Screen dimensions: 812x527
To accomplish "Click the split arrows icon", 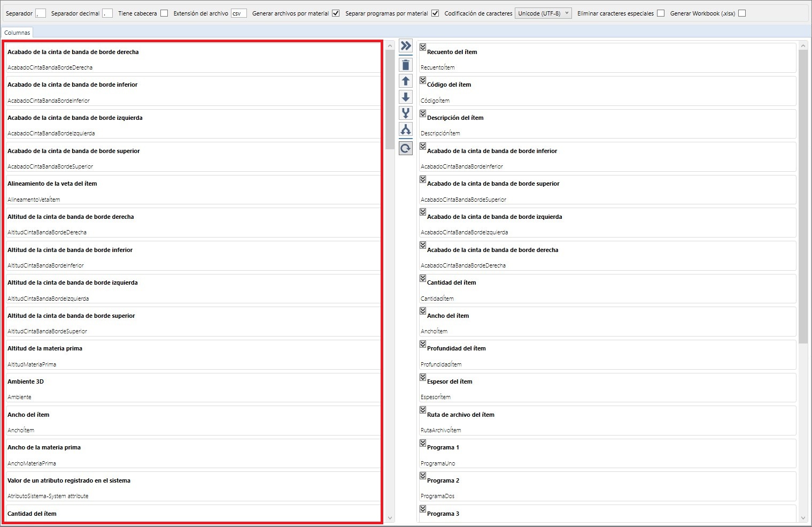I will coord(406,129).
